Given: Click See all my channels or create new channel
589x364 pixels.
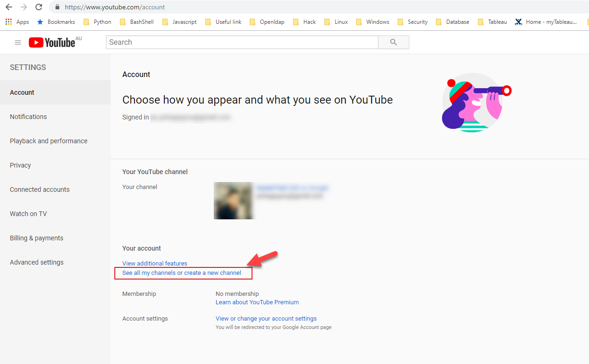Looking at the screenshot, I should click(182, 273).
